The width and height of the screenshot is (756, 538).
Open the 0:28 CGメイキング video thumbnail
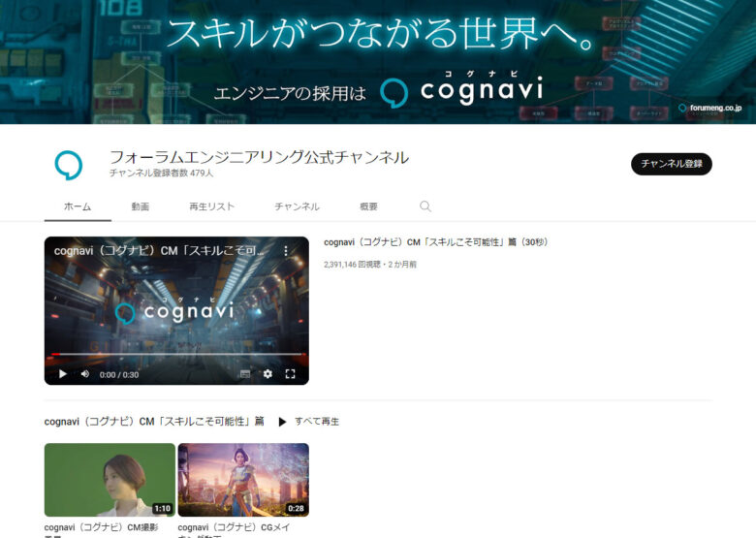[x=243, y=480]
